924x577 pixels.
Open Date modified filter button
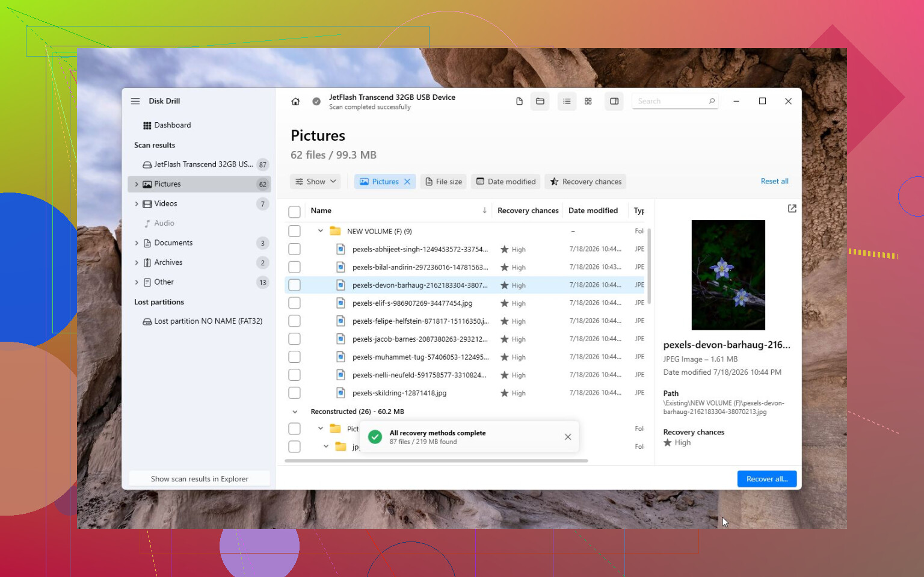click(505, 182)
